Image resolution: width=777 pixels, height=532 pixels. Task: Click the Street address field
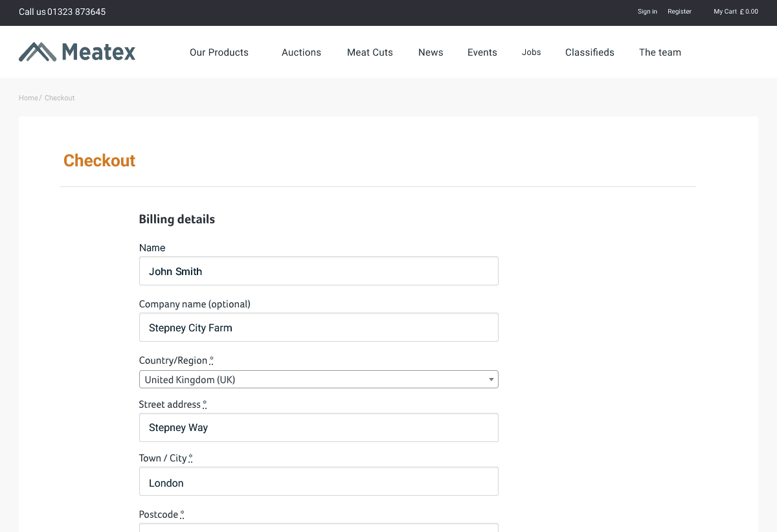[319, 427]
